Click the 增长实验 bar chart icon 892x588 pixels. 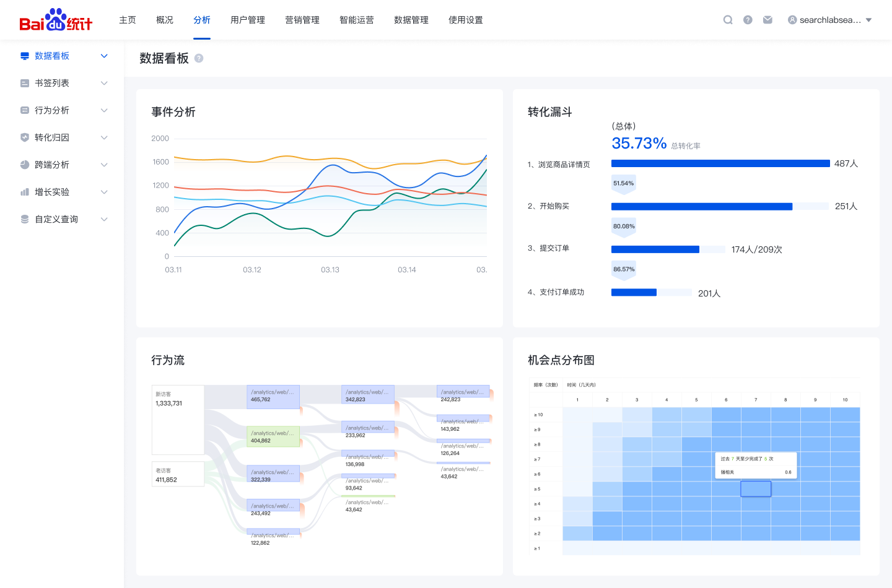[x=25, y=192]
